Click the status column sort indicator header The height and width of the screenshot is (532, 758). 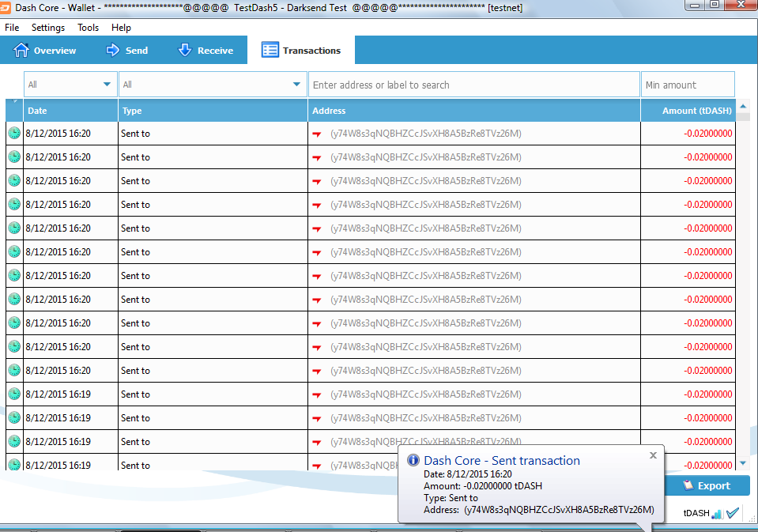(x=14, y=111)
